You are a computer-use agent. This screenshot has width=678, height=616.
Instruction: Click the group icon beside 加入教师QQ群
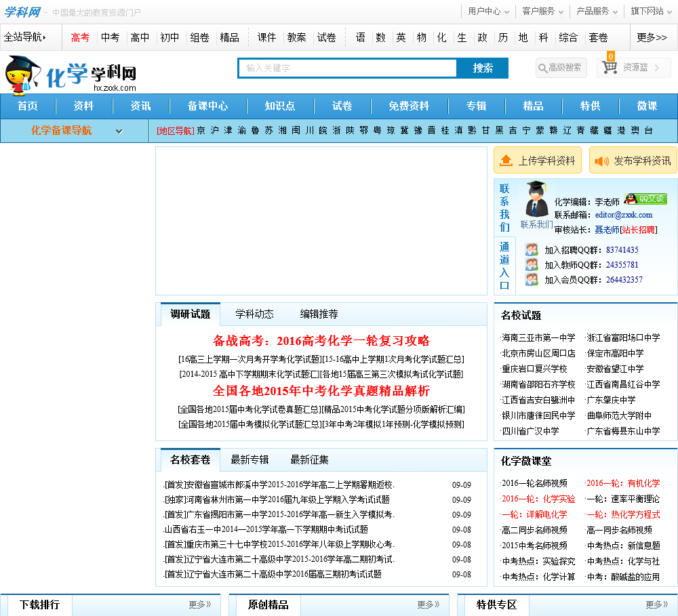pyautogui.click(x=532, y=264)
